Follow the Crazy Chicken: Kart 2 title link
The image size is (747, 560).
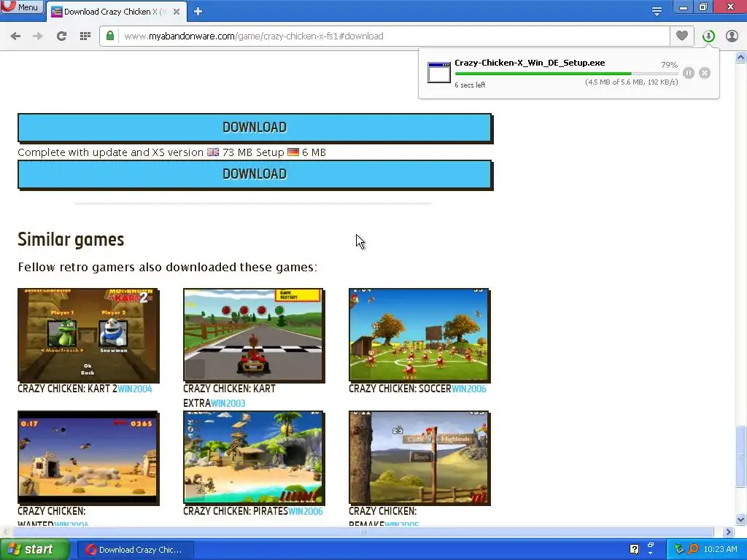(67, 389)
